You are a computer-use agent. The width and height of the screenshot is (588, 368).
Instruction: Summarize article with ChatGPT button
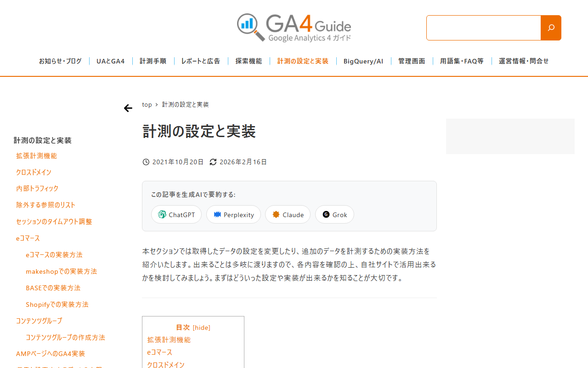pyautogui.click(x=176, y=214)
